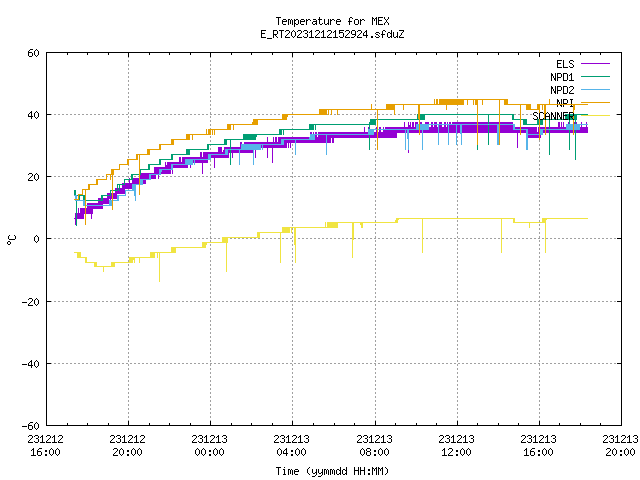640x480 pixels.
Task: Click the x-axis tick 231213 08:00
Action: tap(375, 446)
